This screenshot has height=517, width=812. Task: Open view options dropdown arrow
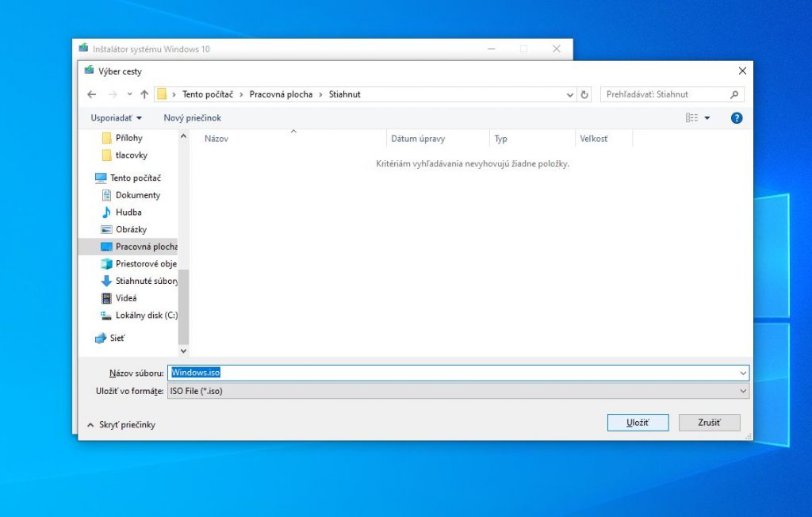pyautogui.click(x=707, y=118)
